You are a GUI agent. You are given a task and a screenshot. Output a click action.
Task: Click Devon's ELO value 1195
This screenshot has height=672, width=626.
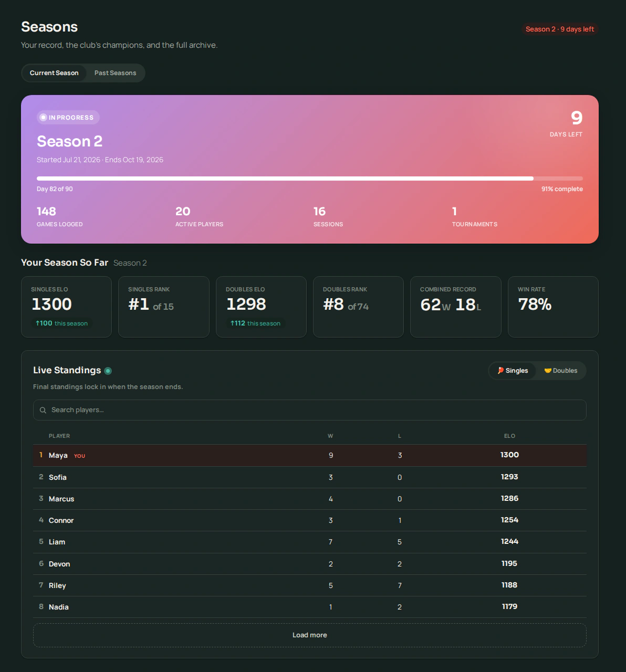coord(509,563)
